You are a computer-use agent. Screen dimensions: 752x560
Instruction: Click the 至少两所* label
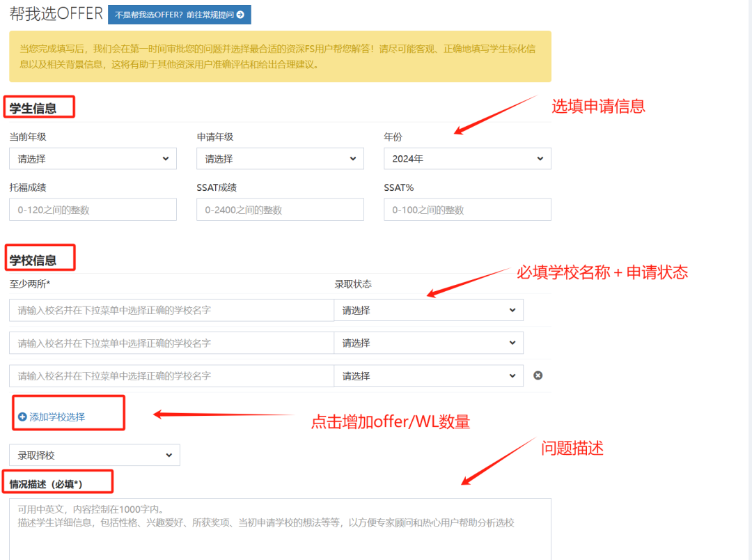pos(30,283)
